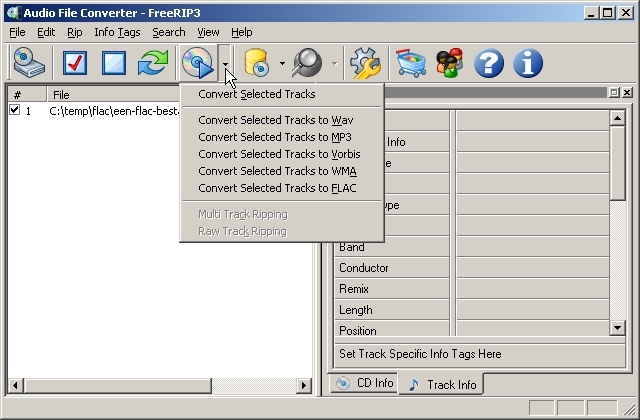Viewport: 640px width, 420px height.
Task: Click the Rip Disc play icon
Action: 198,63
